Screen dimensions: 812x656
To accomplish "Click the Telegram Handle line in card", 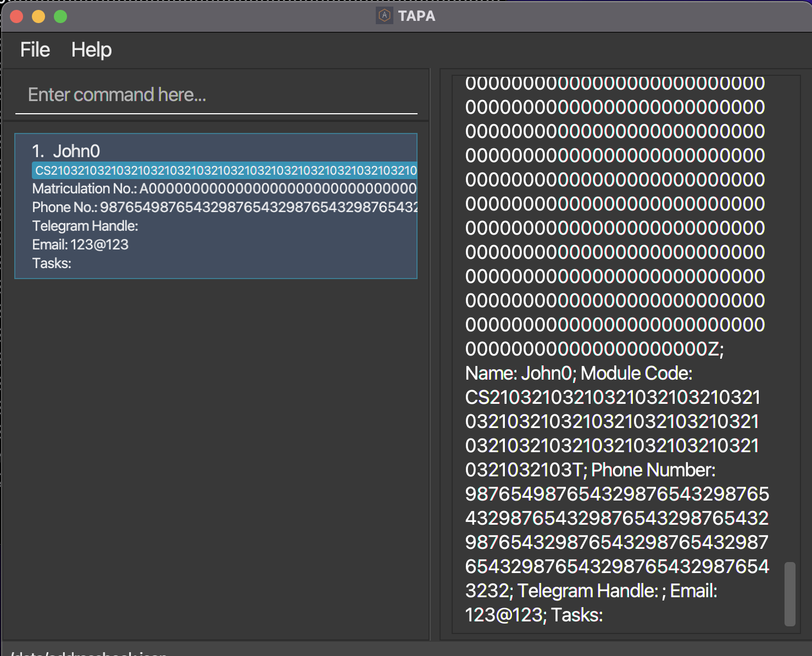I will [x=85, y=226].
